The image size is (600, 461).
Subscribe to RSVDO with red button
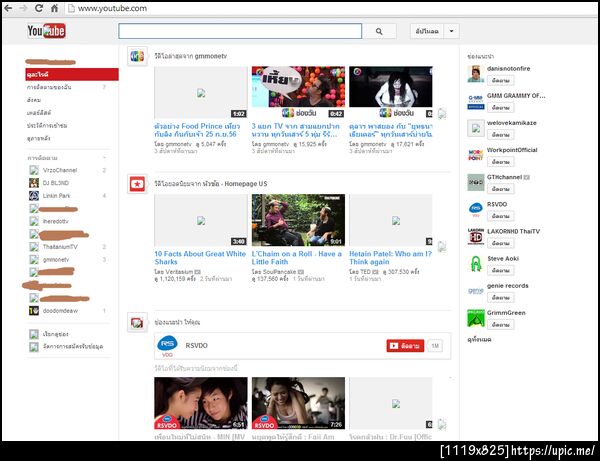pyautogui.click(x=405, y=346)
